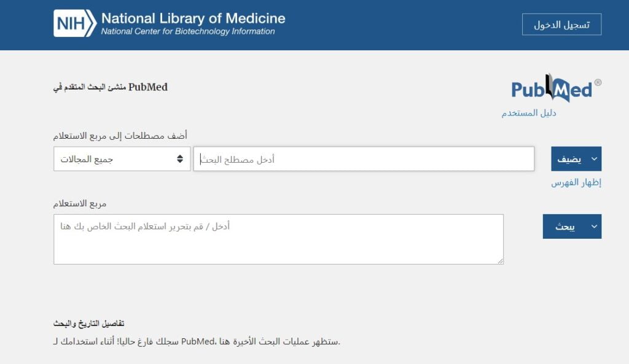Open the دليل المستخدم user guide link
The image size is (629, 364).
pyautogui.click(x=529, y=113)
